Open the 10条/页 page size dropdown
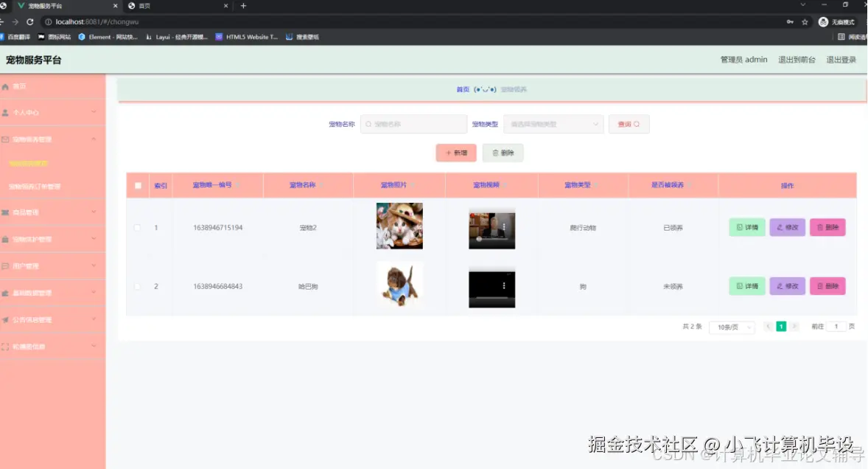Image resolution: width=868 pixels, height=469 pixels. (731, 326)
